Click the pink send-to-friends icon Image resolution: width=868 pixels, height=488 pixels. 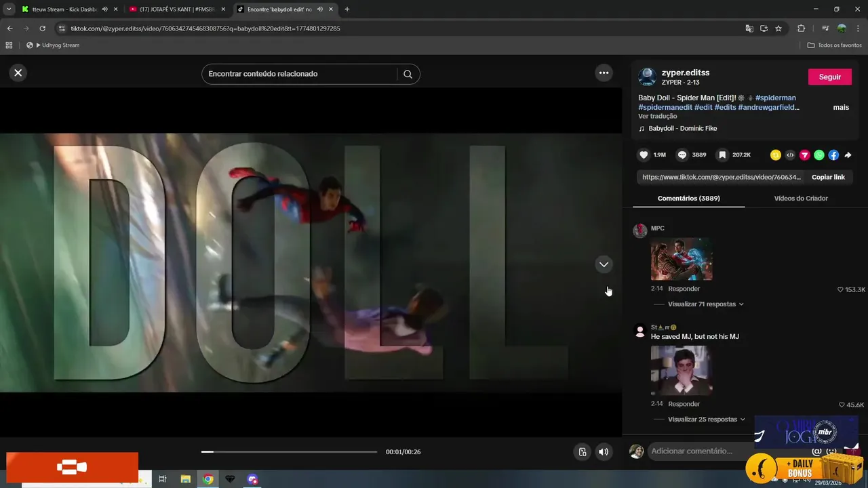pos(804,155)
